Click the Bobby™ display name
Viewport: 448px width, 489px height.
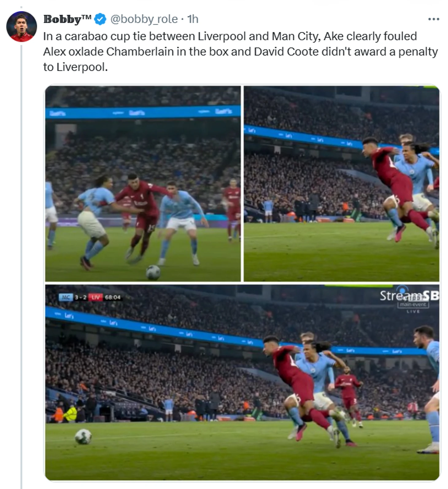click(67, 19)
